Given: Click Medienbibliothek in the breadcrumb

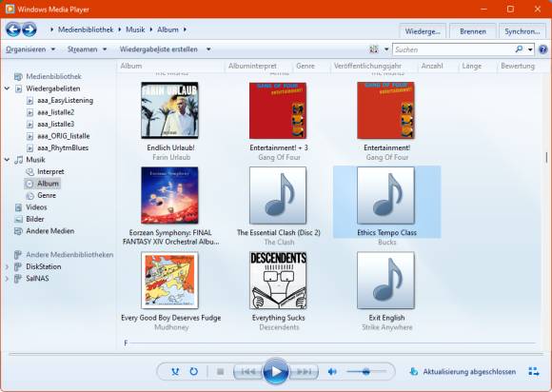Looking at the screenshot, I should [86, 29].
